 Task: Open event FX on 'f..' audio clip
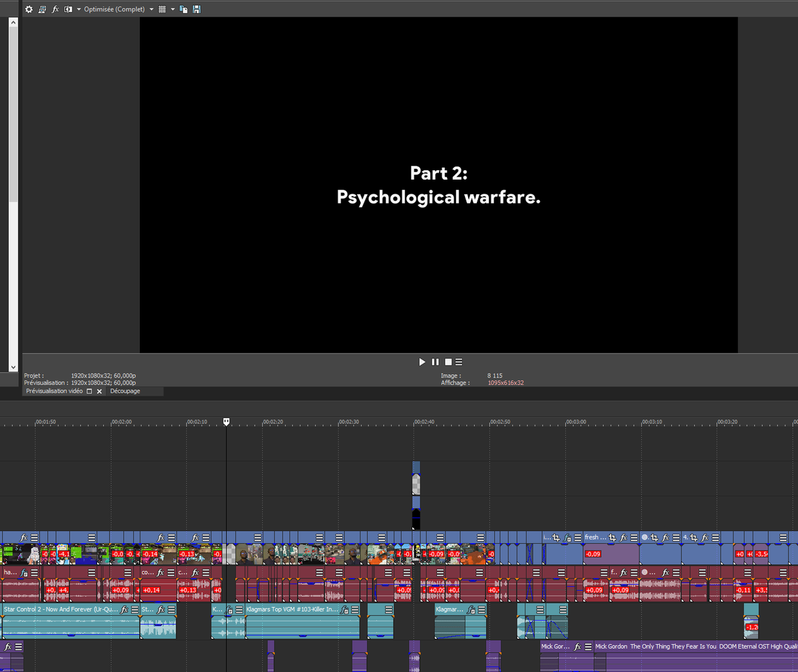coord(624,573)
